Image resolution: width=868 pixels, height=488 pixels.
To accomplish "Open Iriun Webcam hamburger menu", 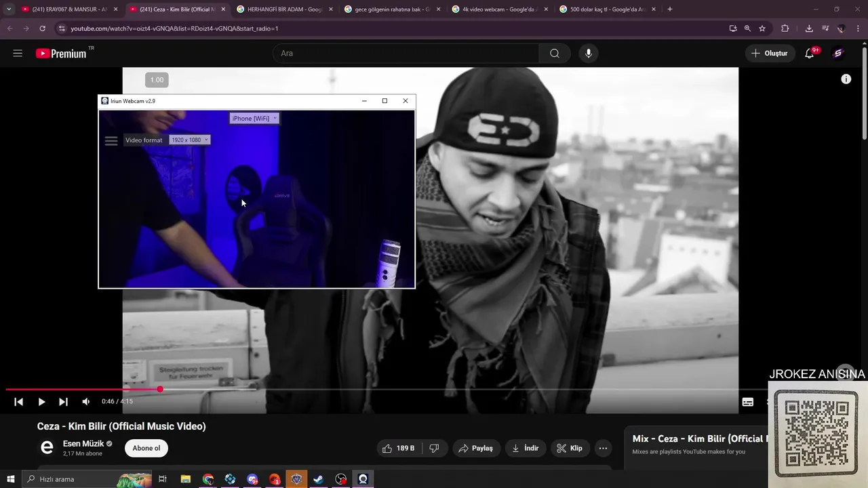I will pyautogui.click(x=111, y=141).
